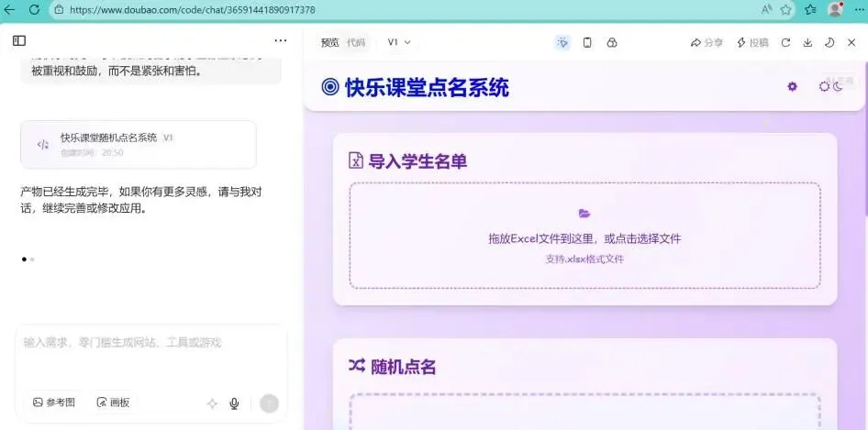This screenshot has height=430, width=868.
Task: Click the 导入学生名单 heading
Action: click(x=417, y=161)
